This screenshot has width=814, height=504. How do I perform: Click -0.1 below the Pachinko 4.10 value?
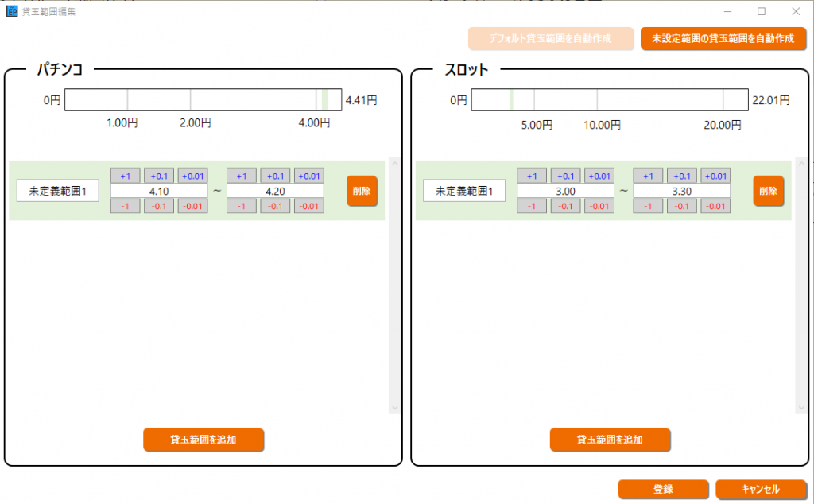click(159, 206)
